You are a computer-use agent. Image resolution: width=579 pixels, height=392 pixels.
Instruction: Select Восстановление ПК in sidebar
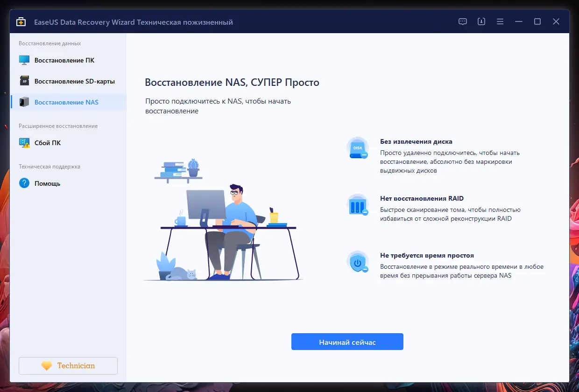pos(68,60)
